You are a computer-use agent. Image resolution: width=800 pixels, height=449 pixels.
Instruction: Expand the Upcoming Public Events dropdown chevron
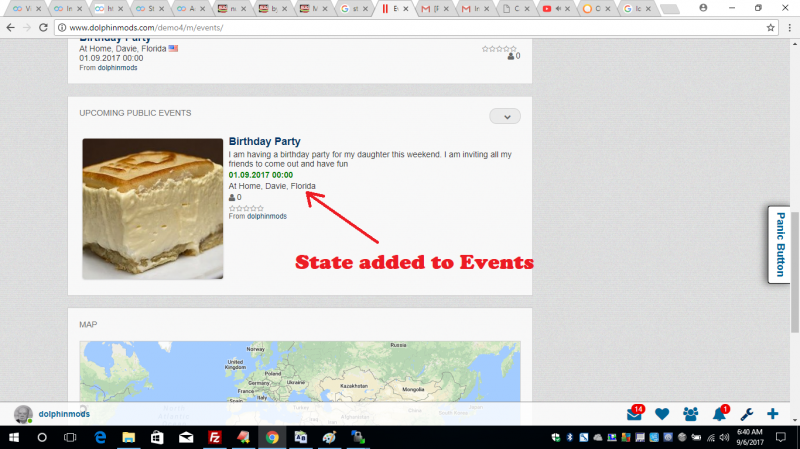pyautogui.click(x=505, y=116)
